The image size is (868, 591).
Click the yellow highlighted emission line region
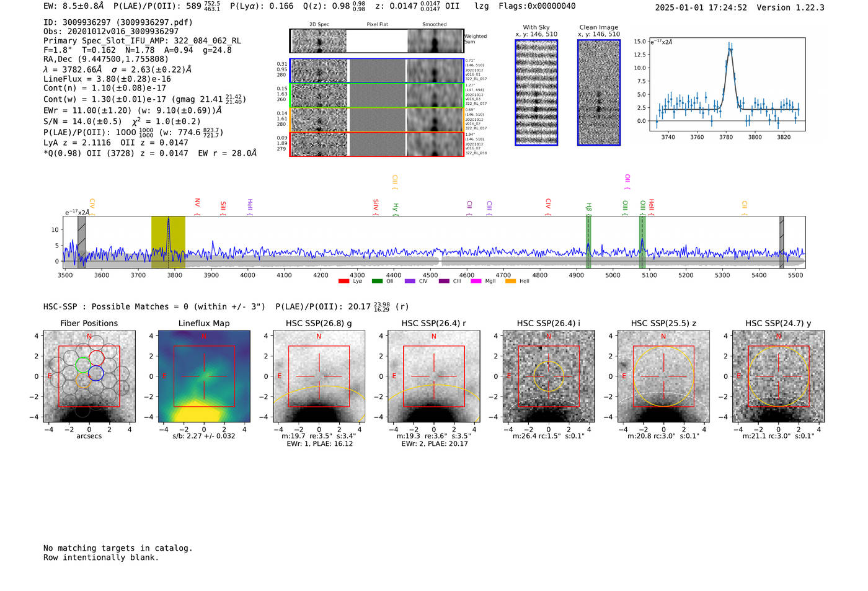point(168,242)
